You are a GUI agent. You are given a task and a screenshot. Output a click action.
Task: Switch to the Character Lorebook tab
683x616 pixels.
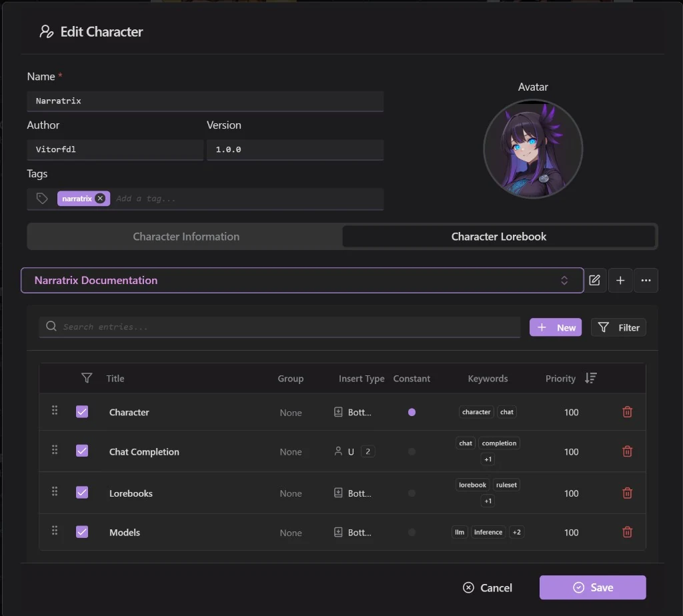pos(499,237)
